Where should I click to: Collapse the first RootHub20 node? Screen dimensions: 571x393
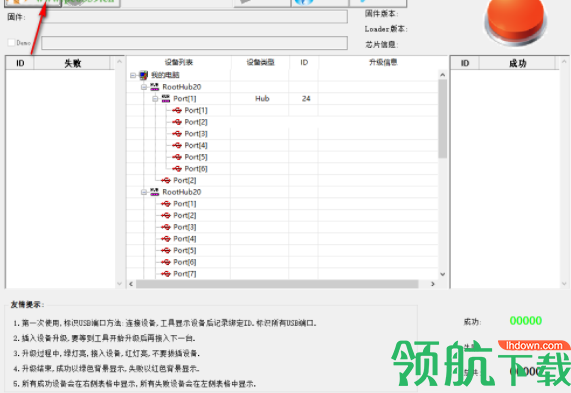click(x=144, y=87)
